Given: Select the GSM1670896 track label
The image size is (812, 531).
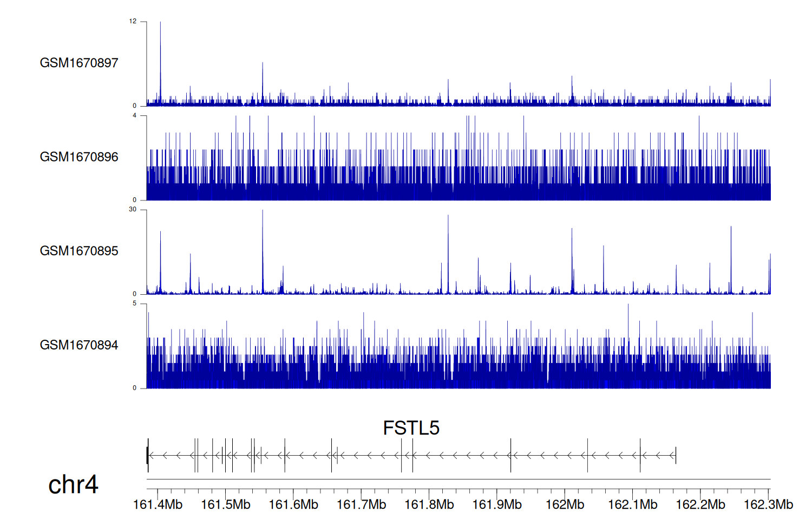Looking at the screenshot, I should (79, 157).
